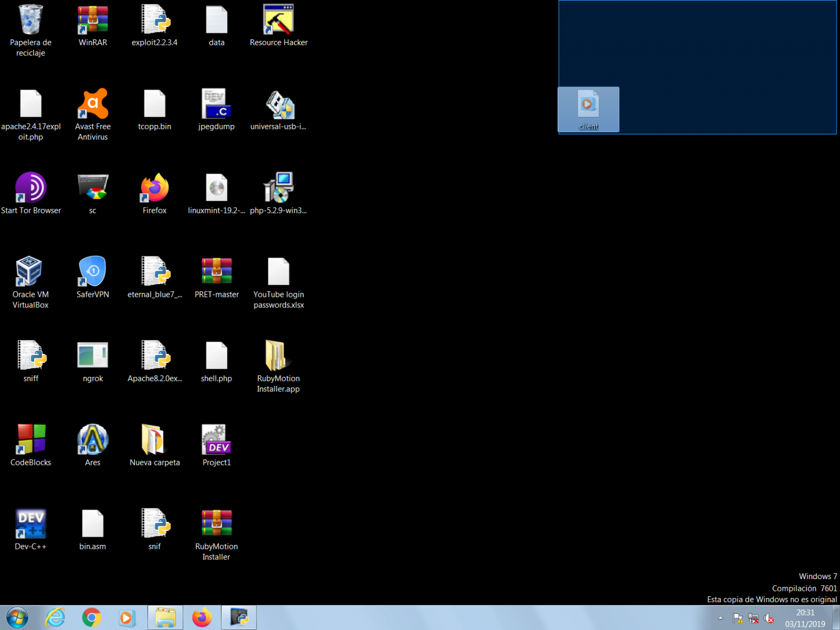Open the clock showing 20:31
This screenshot has width=840, height=630.
[805, 618]
